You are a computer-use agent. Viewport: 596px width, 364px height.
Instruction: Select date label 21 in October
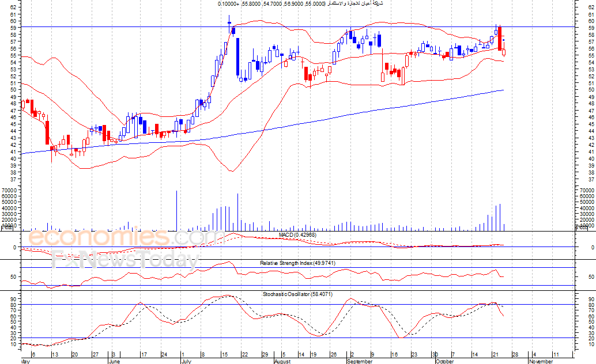tap(495, 355)
